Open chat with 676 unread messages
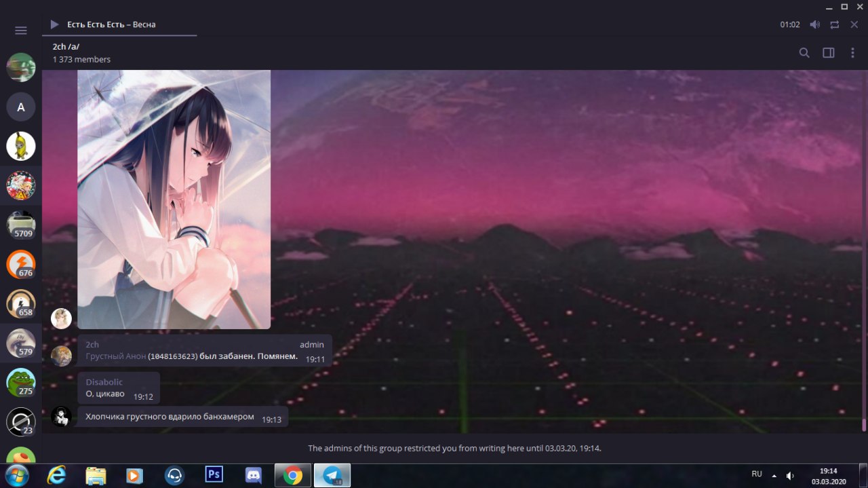868x488 pixels. click(x=21, y=264)
